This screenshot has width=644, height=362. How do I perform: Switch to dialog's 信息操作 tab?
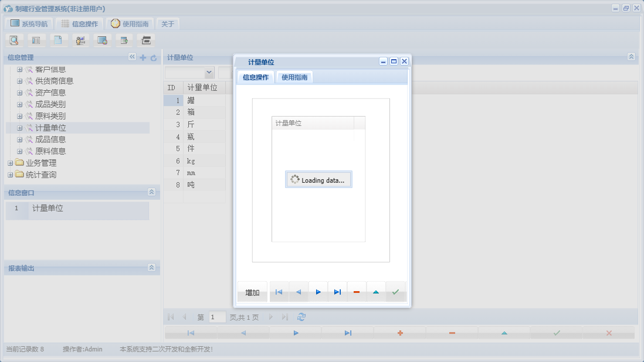click(x=256, y=77)
